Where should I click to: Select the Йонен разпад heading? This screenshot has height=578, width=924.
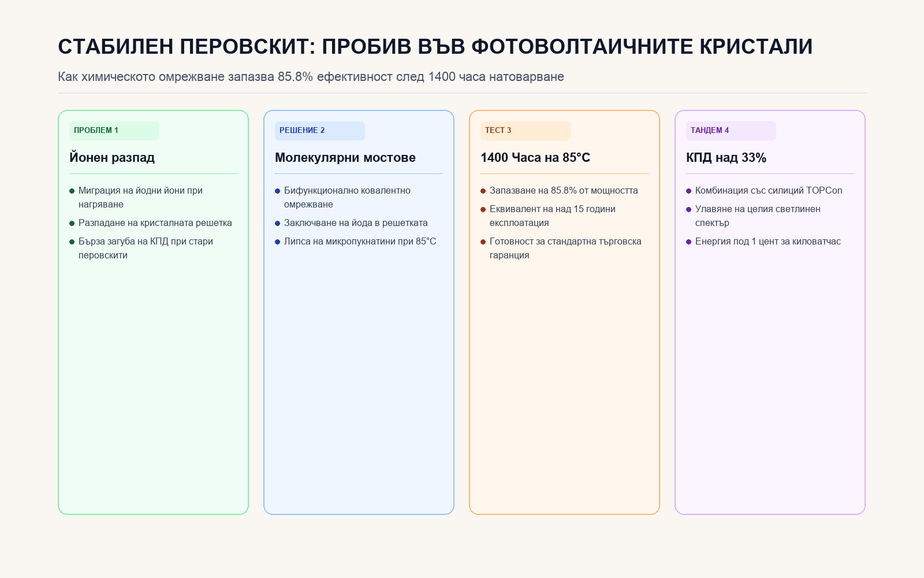tap(112, 157)
